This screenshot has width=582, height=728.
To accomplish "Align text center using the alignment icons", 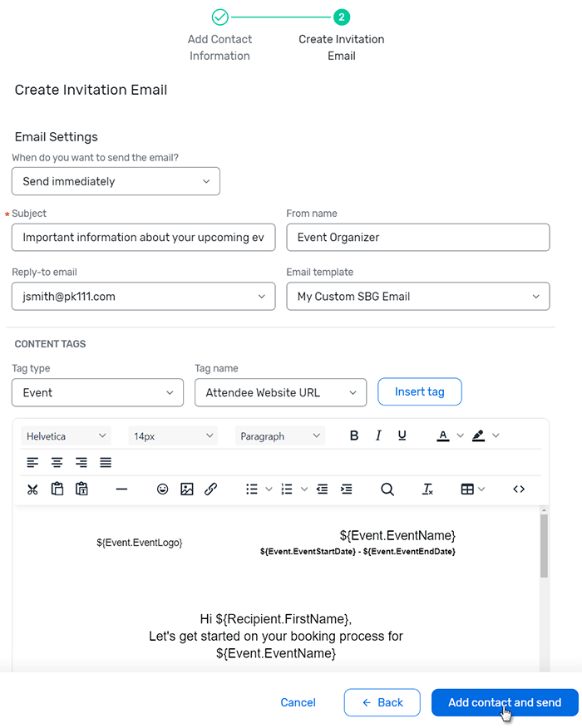I will click(58, 462).
